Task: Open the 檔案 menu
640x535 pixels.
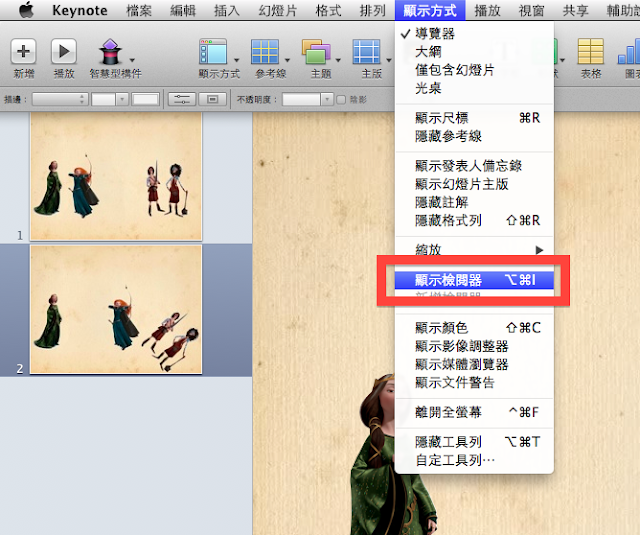Action: (x=139, y=10)
